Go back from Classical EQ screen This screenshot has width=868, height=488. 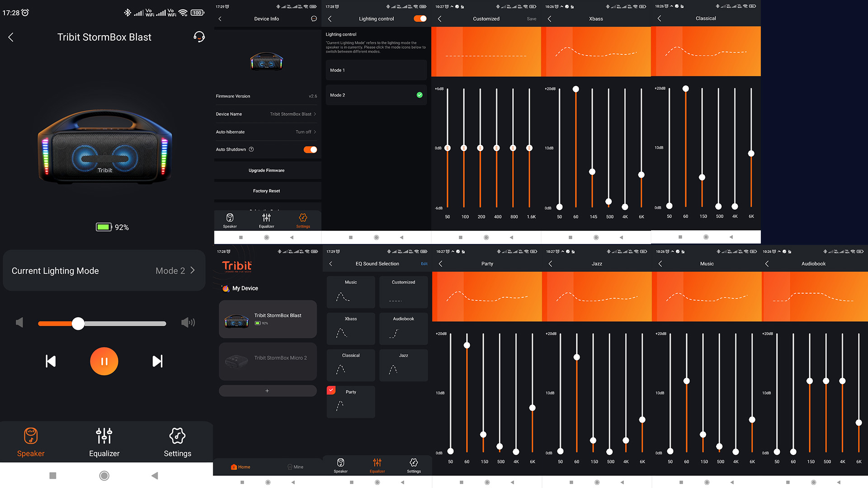(x=660, y=19)
